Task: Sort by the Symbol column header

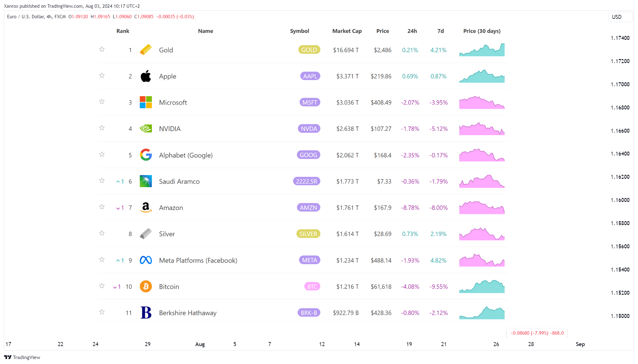Action: [x=299, y=31]
